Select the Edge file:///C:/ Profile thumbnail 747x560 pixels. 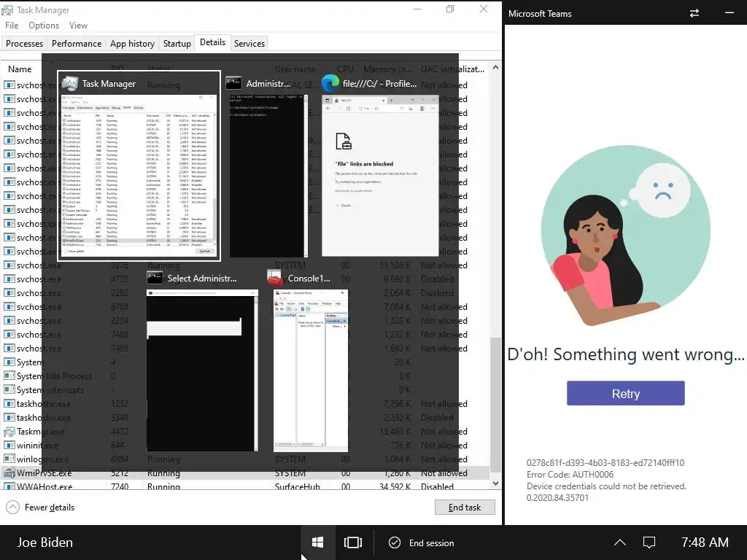point(379,175)
